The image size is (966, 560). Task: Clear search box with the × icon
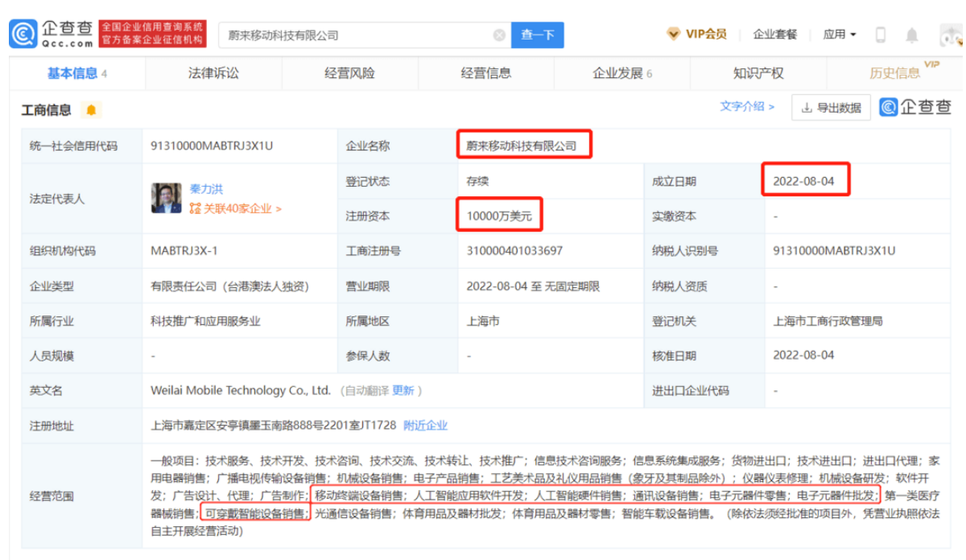click(x=501, y=35)
